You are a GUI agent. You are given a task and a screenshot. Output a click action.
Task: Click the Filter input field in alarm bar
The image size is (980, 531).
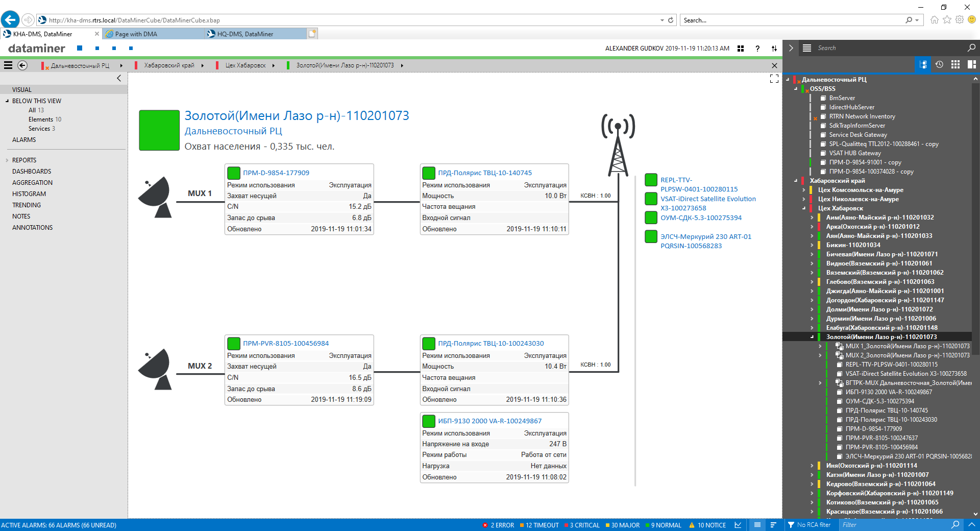(893, 525)
